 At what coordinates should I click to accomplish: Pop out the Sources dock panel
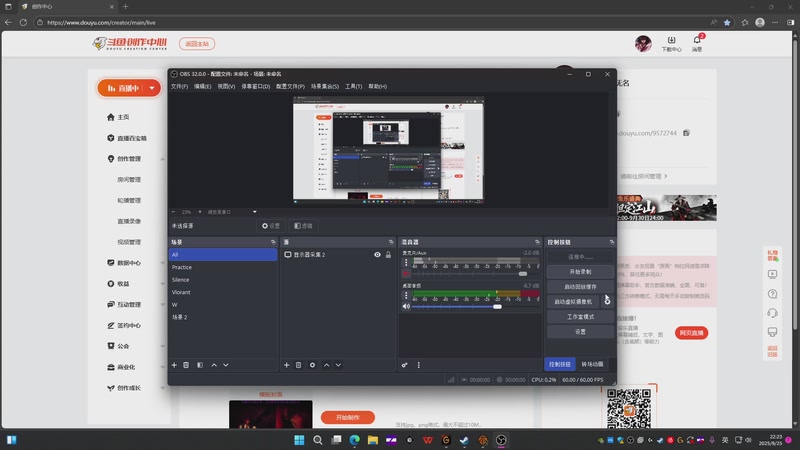[x=391, y=242]
